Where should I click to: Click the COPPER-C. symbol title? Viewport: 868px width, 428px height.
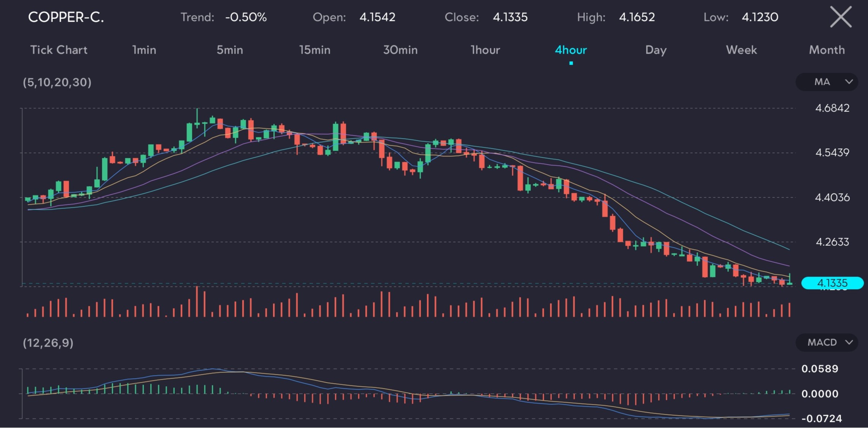click(x=66, y=17)
